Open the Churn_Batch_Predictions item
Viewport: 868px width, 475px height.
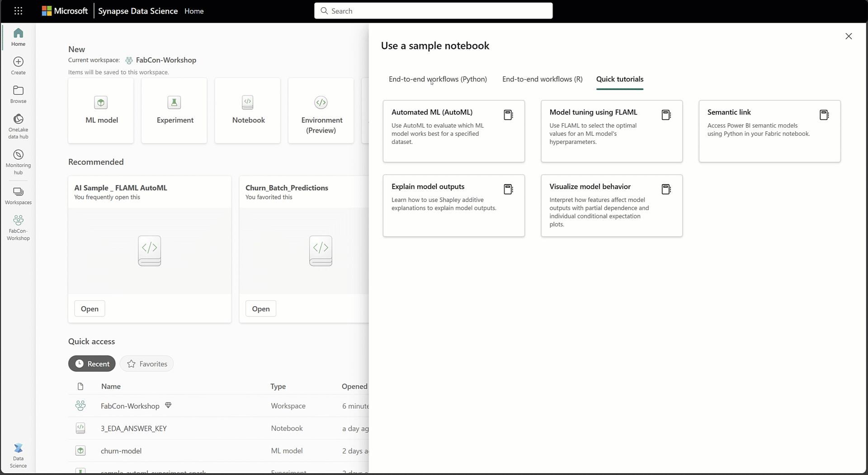[x=261, y=309]
